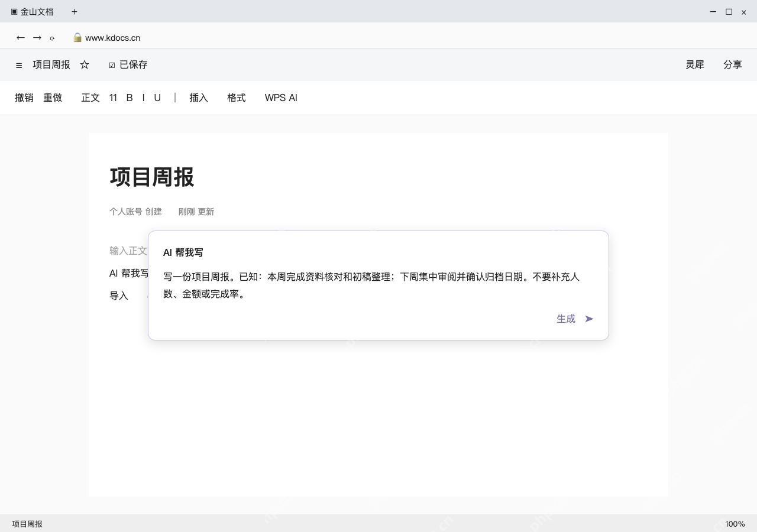Viewport: 757px width, 532px height.
Task: Click 撤销 to undo
Action: pos(24,98)
